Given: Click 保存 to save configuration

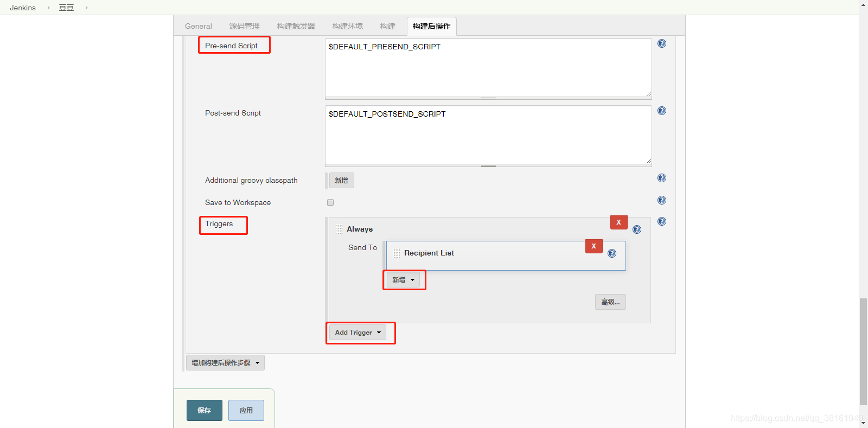Looking at the screenshot, I should click(205, 411).
